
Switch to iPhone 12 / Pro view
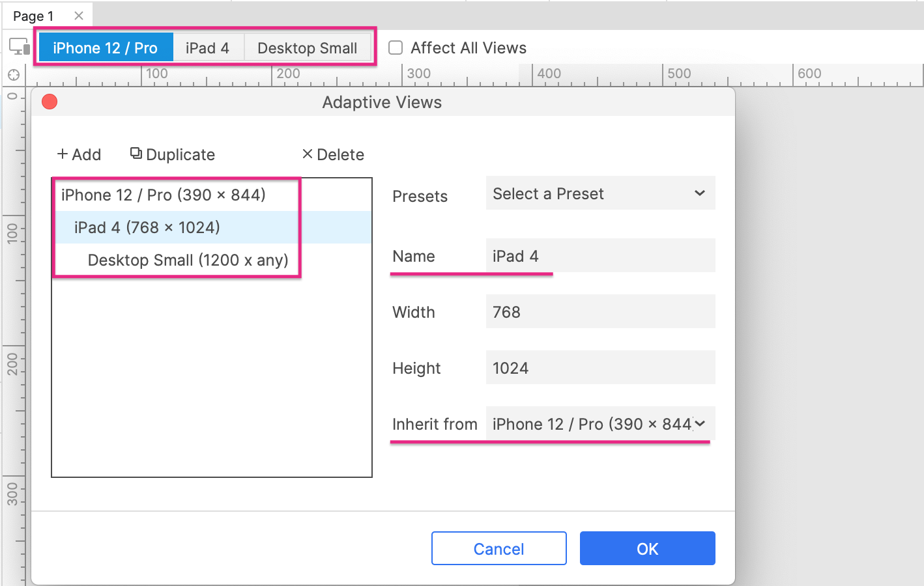106,48
